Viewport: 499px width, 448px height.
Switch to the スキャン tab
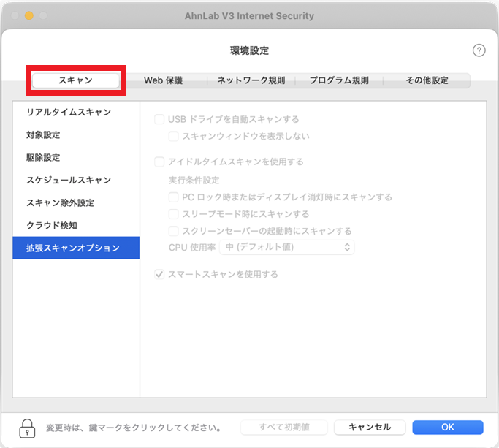coord(76,80)
